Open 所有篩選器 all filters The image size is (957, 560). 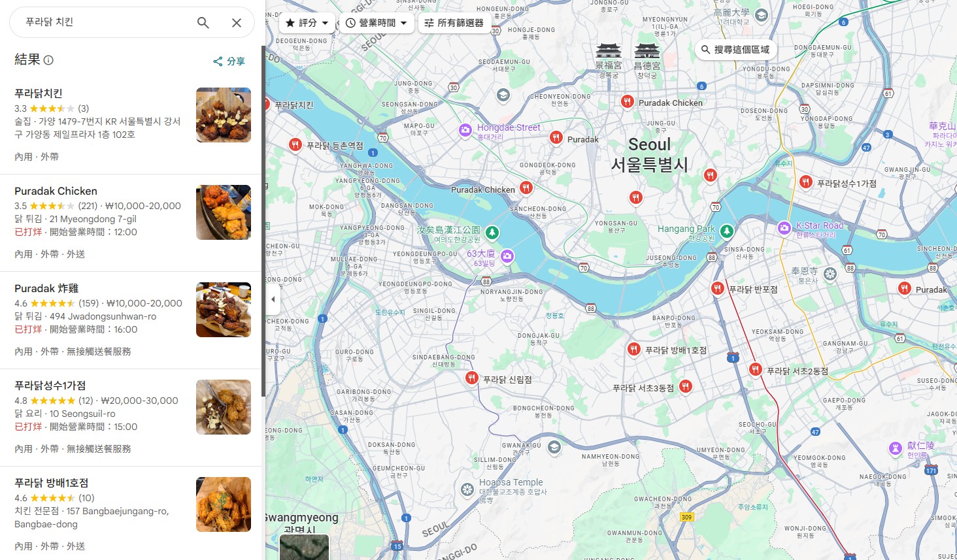pyautogui.click(x=454, y=23)
